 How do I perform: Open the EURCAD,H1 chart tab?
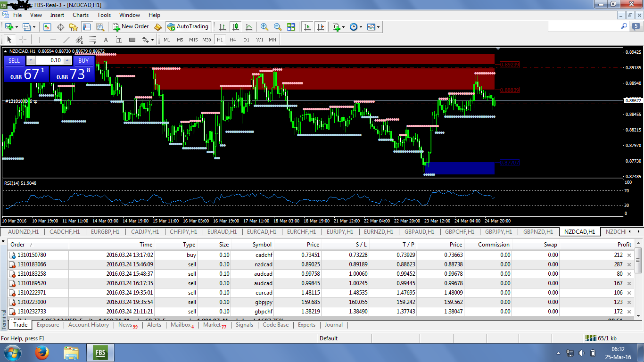point(262,232)
